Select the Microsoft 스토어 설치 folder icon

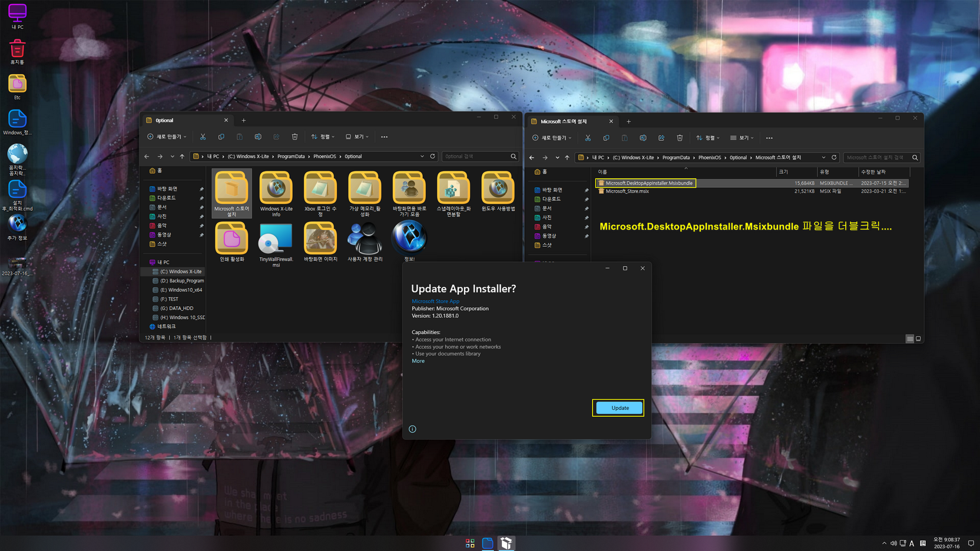(x=231, y=194)
